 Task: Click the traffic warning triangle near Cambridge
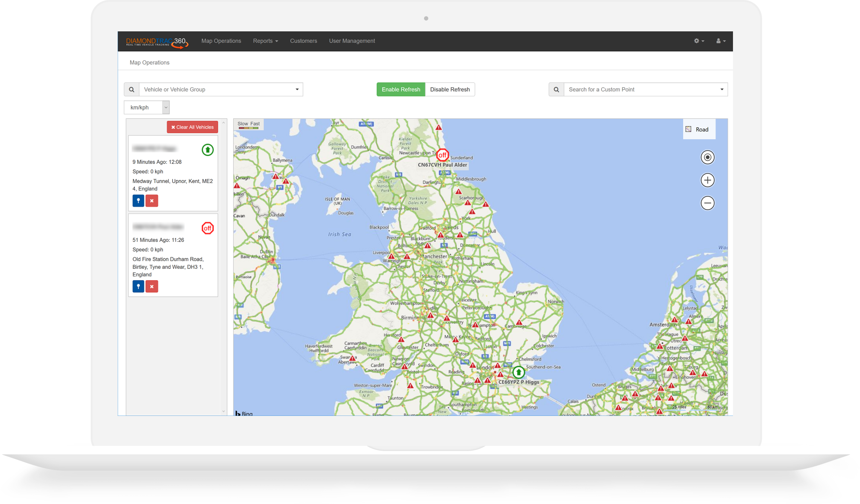pyautogui.click(x=519, y=322)
